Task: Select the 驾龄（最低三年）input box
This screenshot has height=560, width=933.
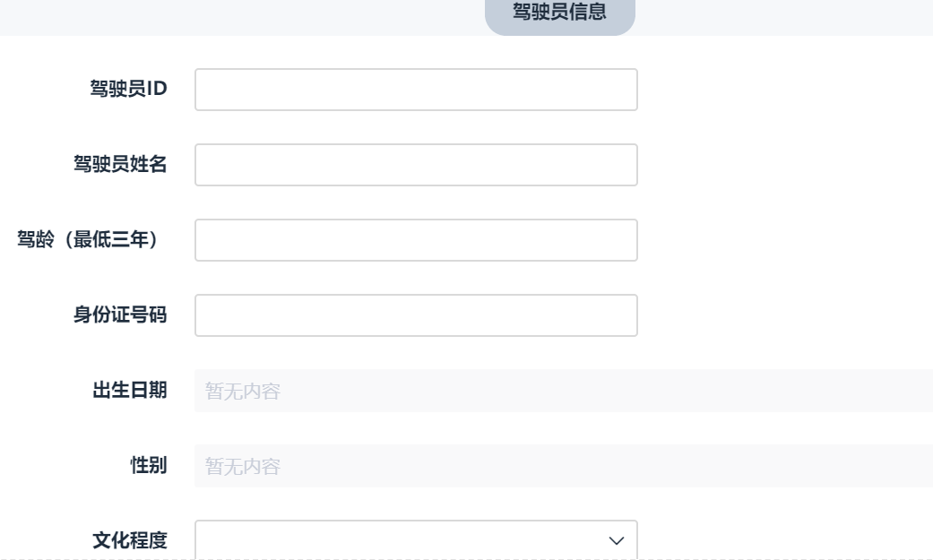Action: pyautogui.click(x=416, y=240)
